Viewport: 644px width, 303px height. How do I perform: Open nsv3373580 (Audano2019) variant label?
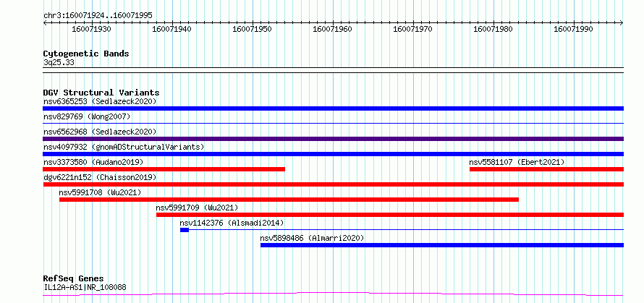pos(93,162)
